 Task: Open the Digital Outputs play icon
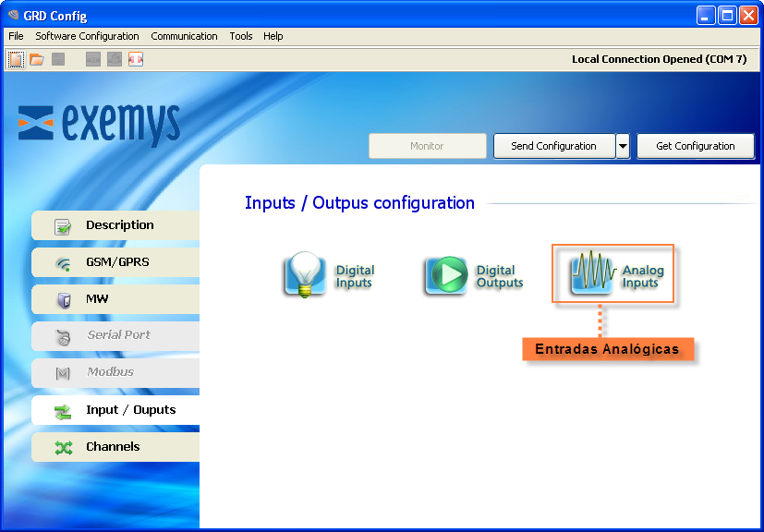tap(445, 275)
